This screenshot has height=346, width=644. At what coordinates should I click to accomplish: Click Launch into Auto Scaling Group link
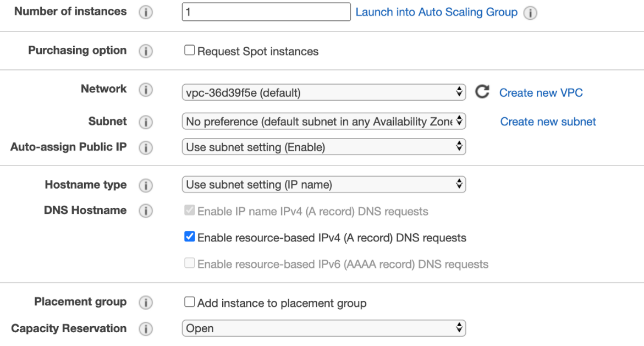pos(436,12)
